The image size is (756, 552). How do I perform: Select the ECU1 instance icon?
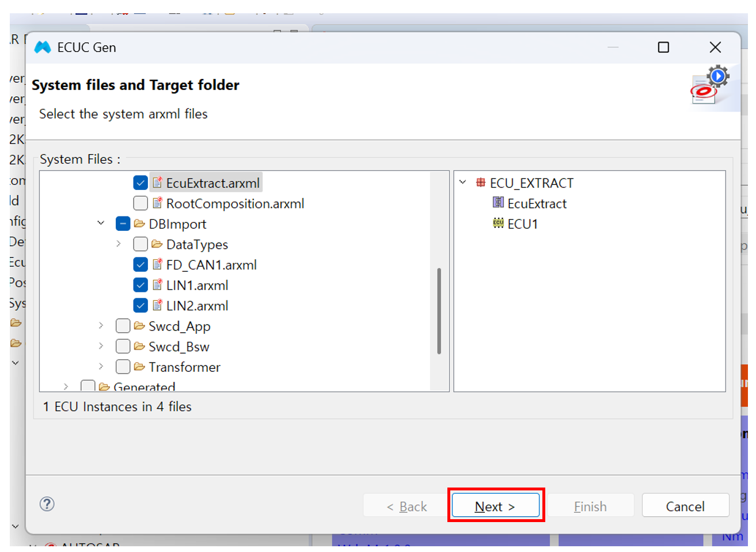tap(498, 223)
